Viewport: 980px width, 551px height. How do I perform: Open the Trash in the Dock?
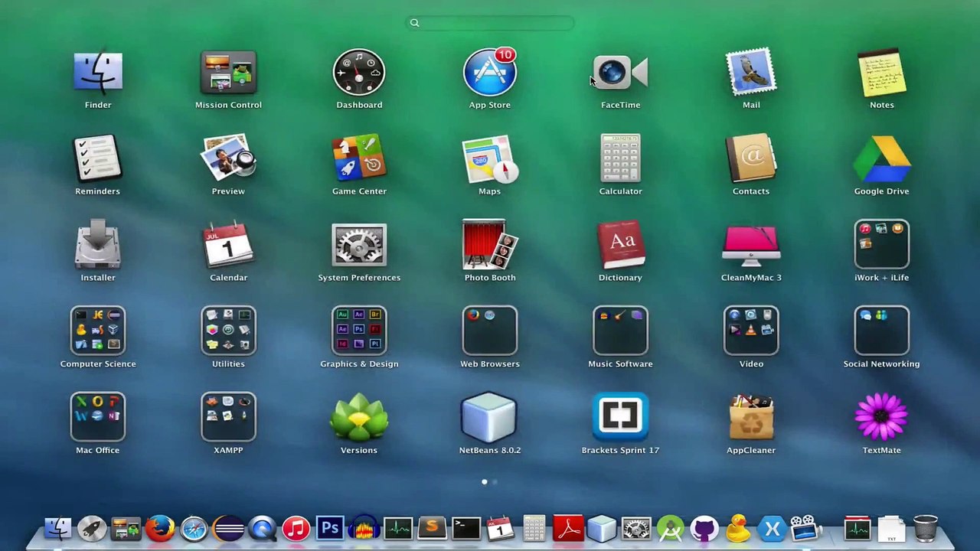click(x=926, y=528)
